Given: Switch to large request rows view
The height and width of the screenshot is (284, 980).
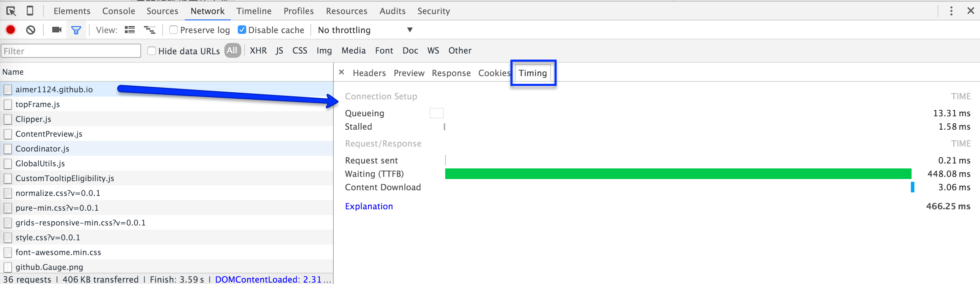Looking at the screenshot, I should pyautogui.click(x=130, y=30).
